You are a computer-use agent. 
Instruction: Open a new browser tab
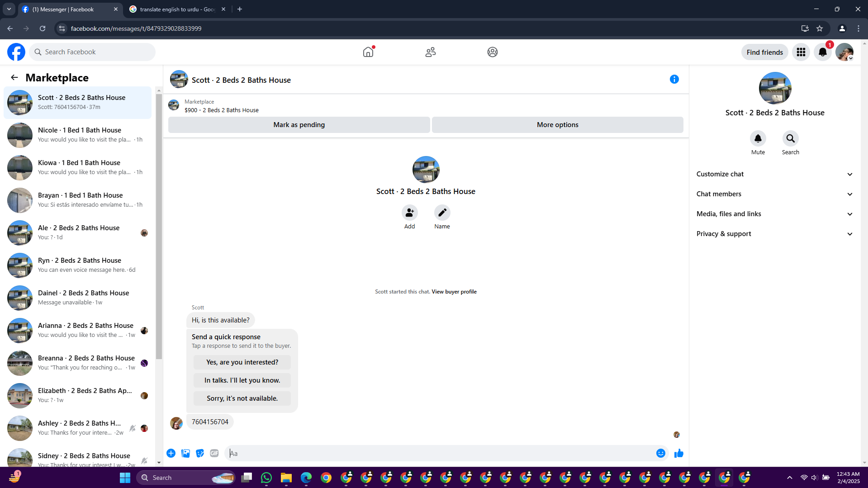(240, 9)
